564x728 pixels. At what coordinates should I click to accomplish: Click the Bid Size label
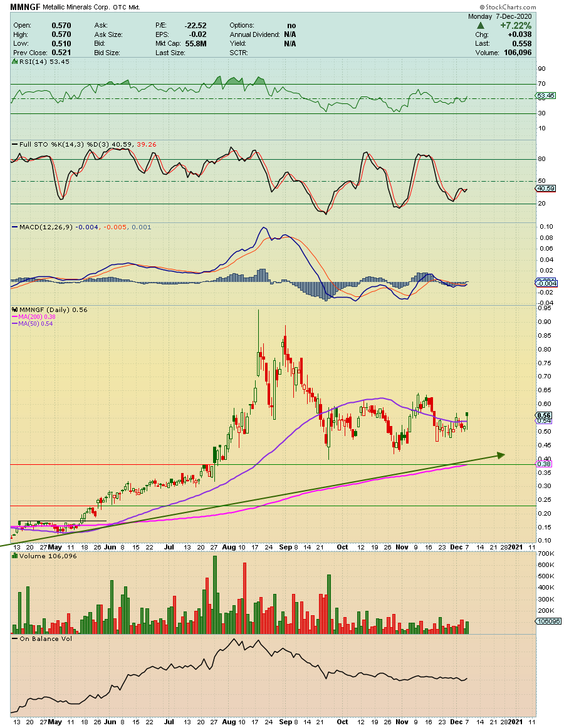point(107,53)
